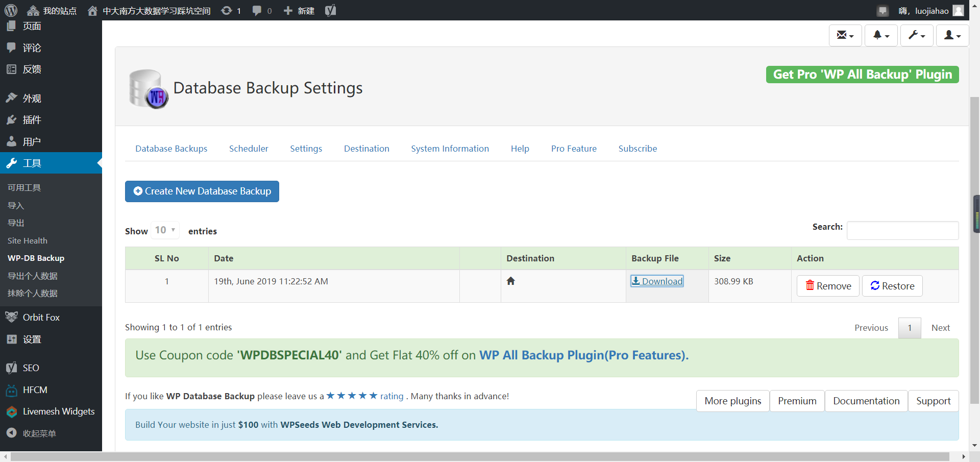Switch to Database Backups tab
This screenshot has width=980, height=462.
tap(171, 149)
